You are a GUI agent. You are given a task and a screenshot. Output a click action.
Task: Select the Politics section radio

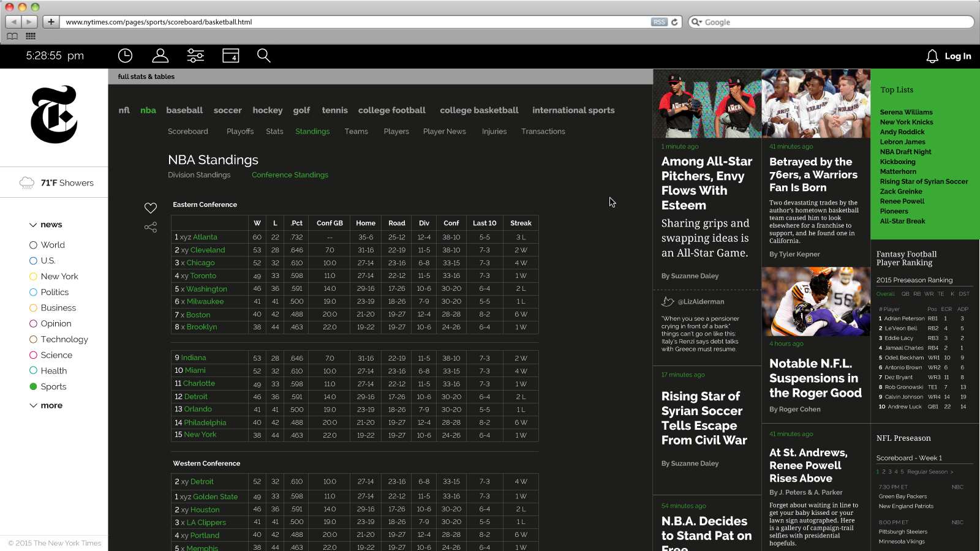point(33,292)
